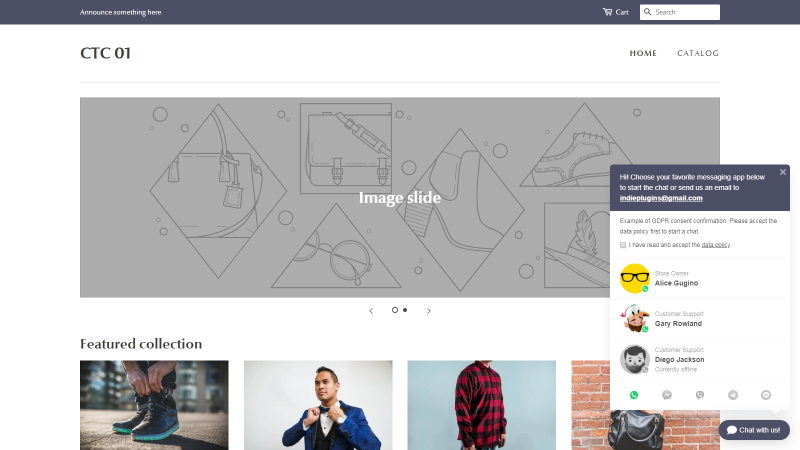This screenshot has height=450, width=800.
Task: Open the indieplugins@gmail.com email link
Action: click(x=661, y=198)
